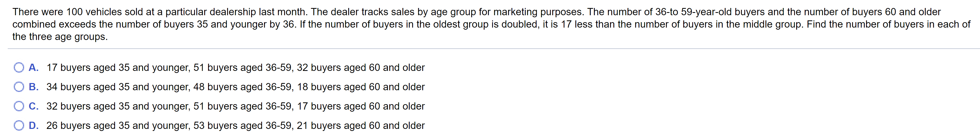Click "32 buyers aged 60 and older" in option A

coord(361,68)
